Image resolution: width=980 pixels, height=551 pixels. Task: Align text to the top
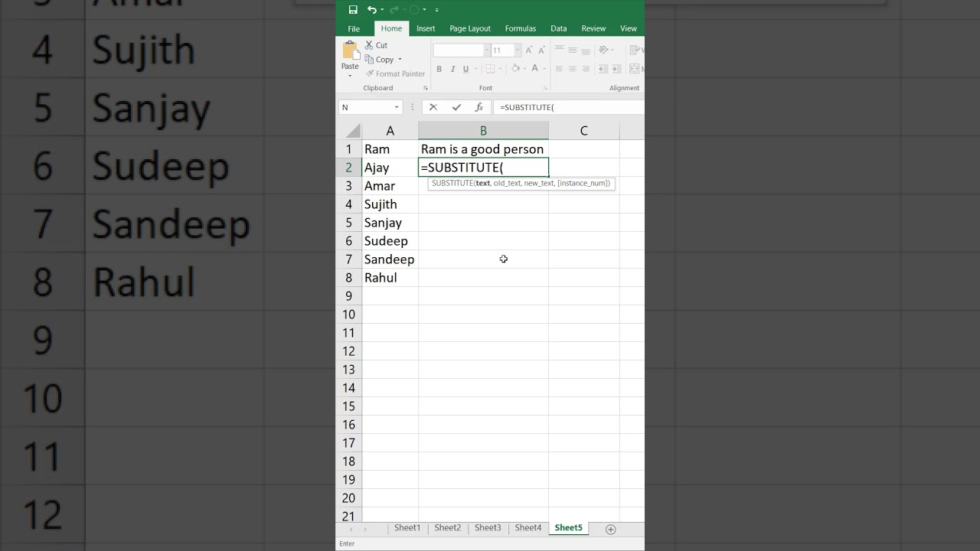click(x=559, y=51)
